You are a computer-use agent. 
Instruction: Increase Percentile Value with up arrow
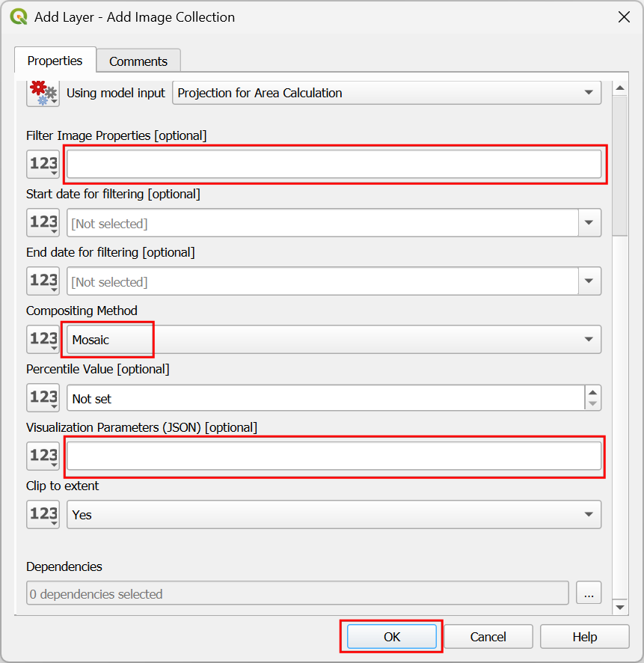click(592, 393)
